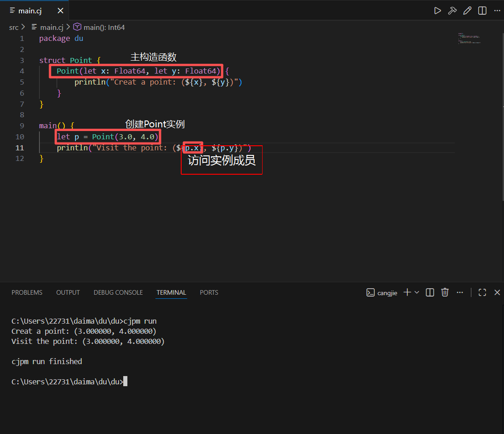Image resolution: width=504 pixels, height=434 pixels.
Task: Click 'main()' function declaration text
Action: (x=52, y=126)
